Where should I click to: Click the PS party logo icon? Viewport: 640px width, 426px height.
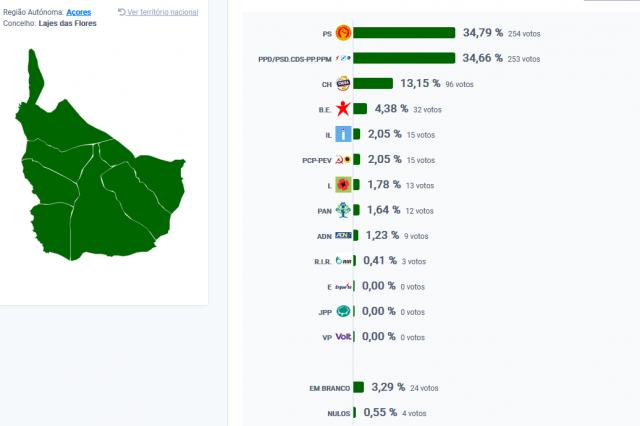pos(342,33)
